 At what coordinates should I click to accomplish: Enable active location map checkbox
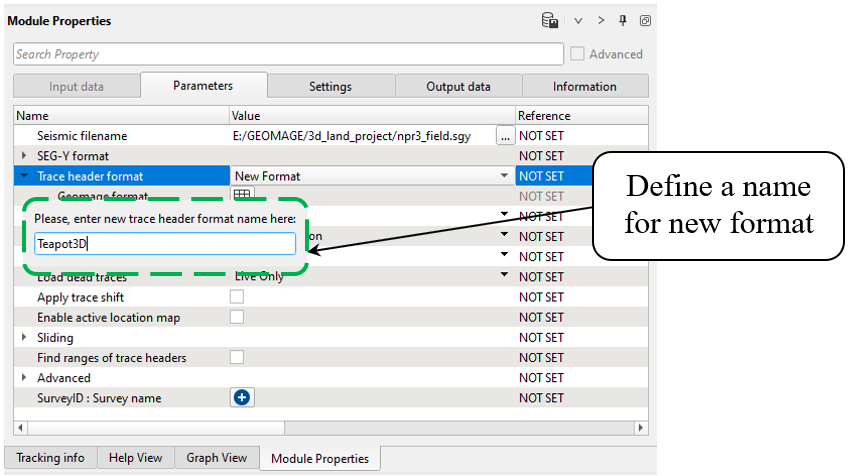238,317
